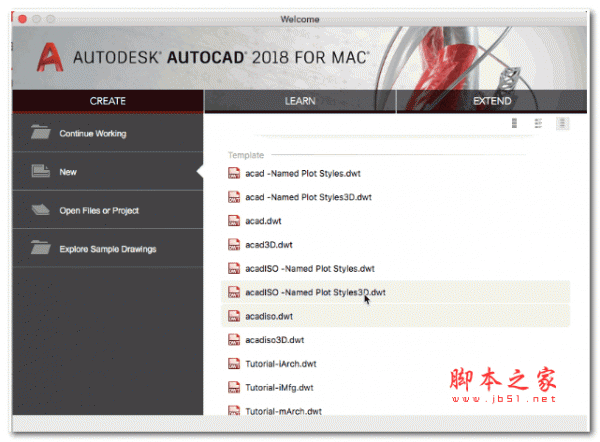Viewport: 600px width, 442px height.
Task: Open Explore Sample Drawings label
Action: coord(108,249)
